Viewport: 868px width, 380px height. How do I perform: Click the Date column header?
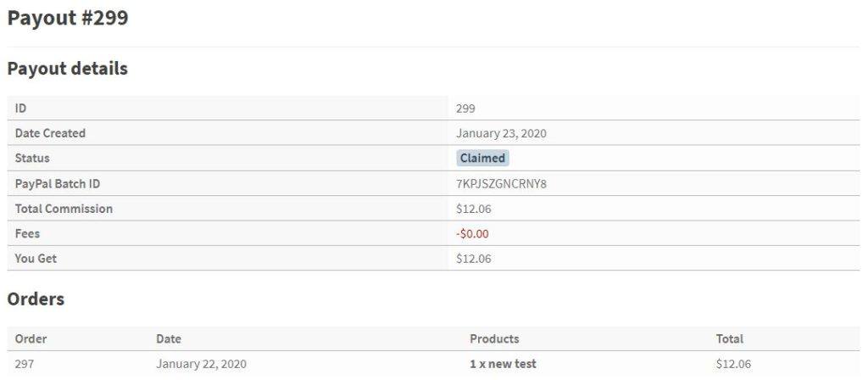(x=169, y=338)
